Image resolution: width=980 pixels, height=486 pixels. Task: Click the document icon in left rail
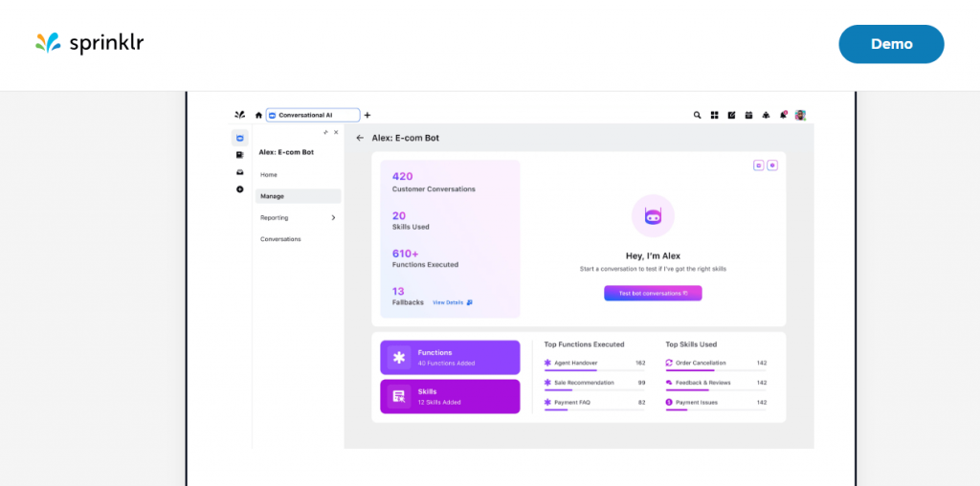tap(240, 155)
